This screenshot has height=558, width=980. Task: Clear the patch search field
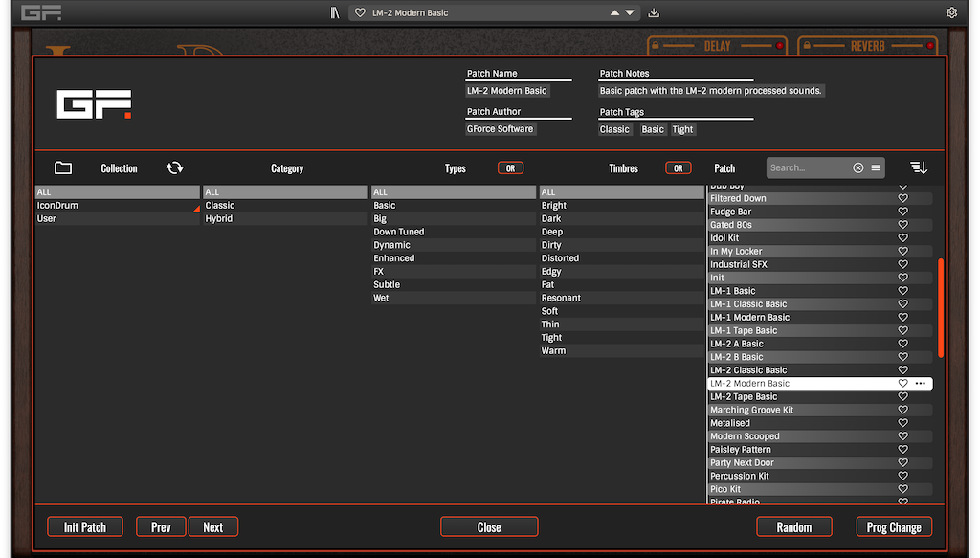click(858, 167)
